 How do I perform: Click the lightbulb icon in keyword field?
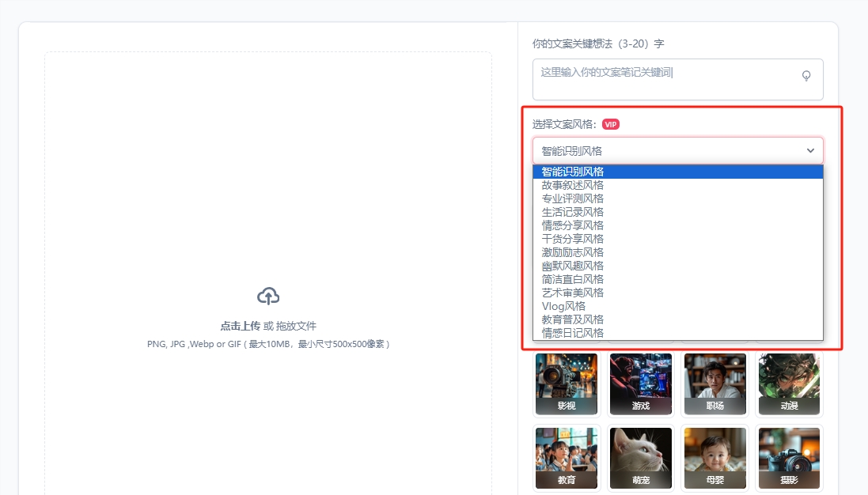click(x=806, y=76)
